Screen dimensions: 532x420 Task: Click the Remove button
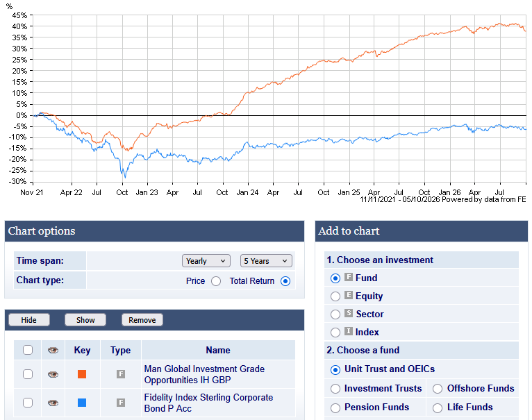tap(142, 320)
